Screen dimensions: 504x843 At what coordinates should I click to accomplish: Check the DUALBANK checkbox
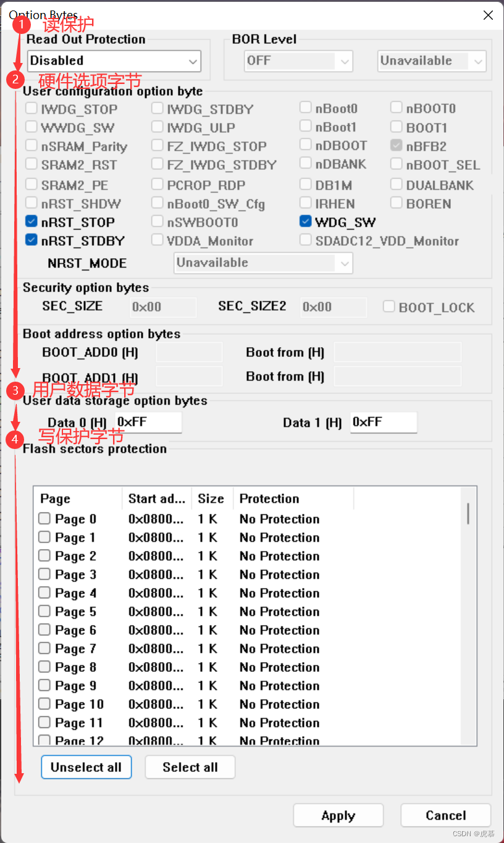point(396,183)
